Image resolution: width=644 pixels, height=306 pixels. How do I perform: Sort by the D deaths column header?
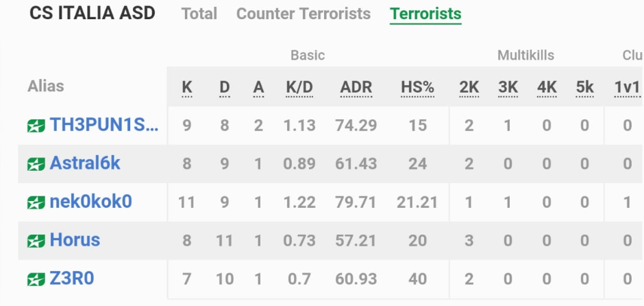coord(225,87)
